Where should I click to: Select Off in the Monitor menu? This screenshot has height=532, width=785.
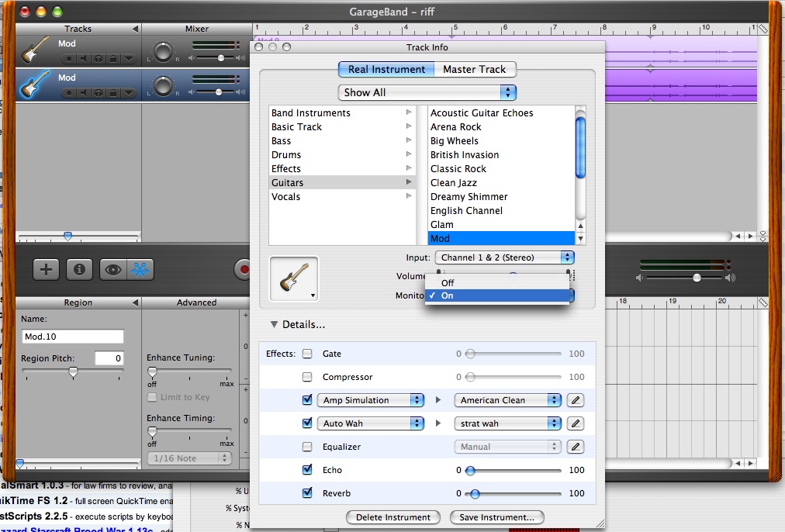coord(497,283)
